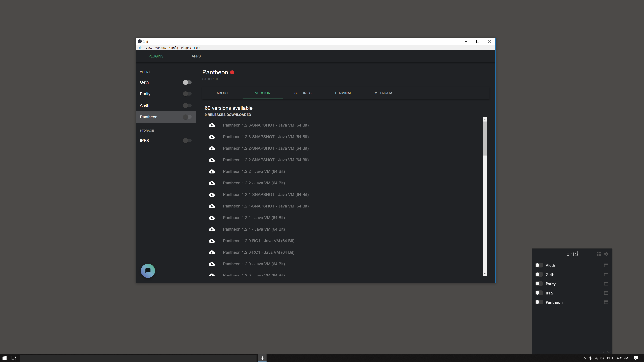Open apps grid icon in tray panel
The height and width of the screenshot is (362, 644).
click(599, 254)
